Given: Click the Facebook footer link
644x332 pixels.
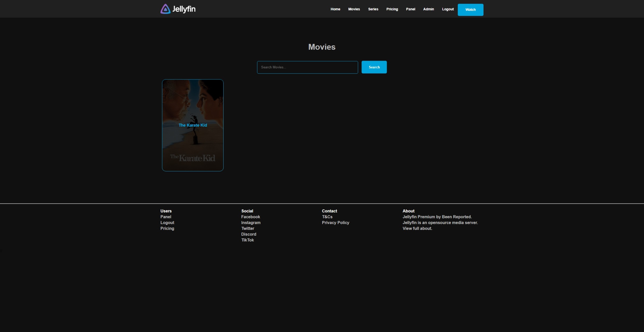Looking at the screenshot, I should point(250,217).
